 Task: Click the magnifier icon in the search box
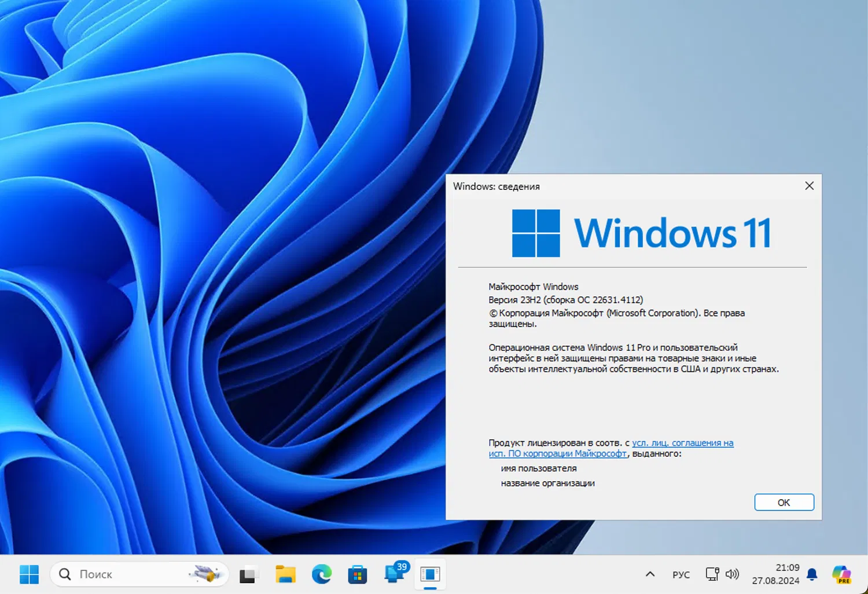pyautogui.click(x=64, y=574)
